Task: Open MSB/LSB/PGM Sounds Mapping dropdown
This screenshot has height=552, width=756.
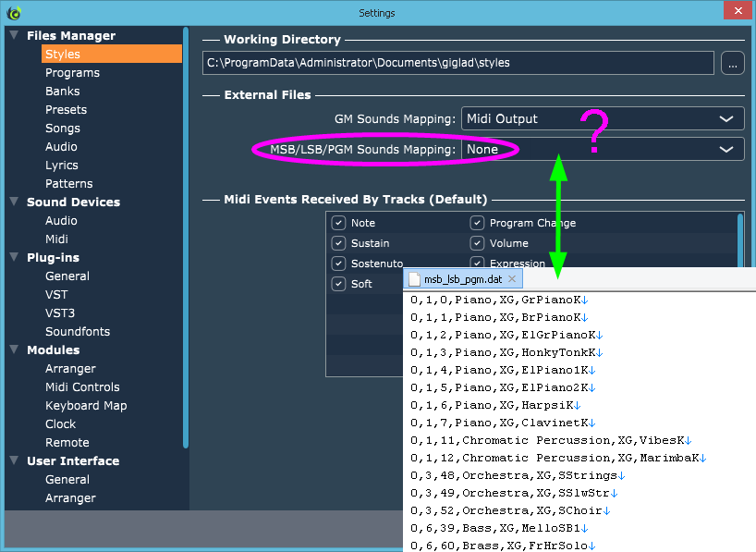Action: tap(603, 150)
